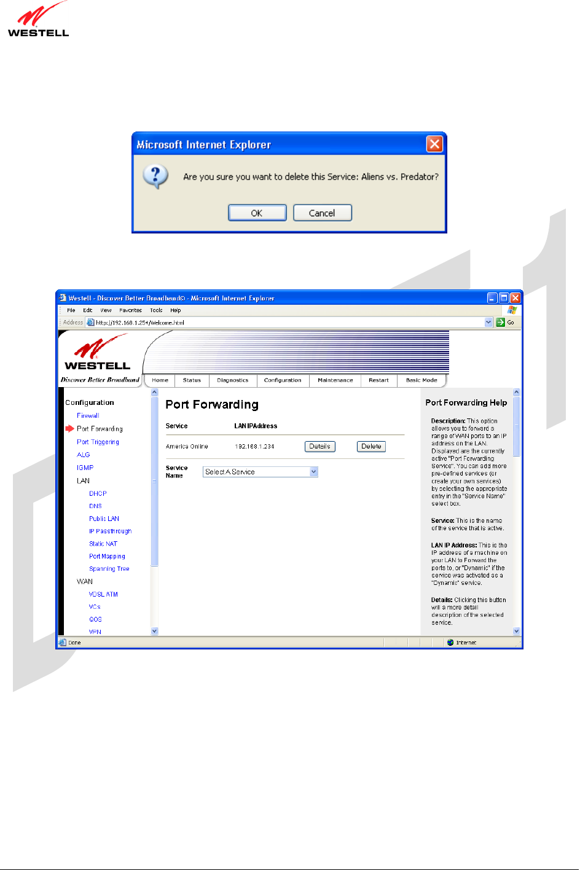Open the VCs link under WAN
Screen dimensions: 588x870
[95, 606]
